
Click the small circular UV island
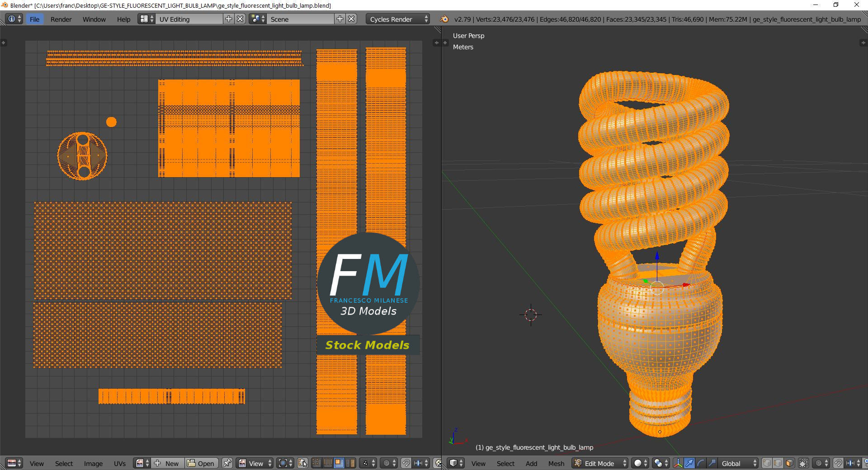(111, 122)
